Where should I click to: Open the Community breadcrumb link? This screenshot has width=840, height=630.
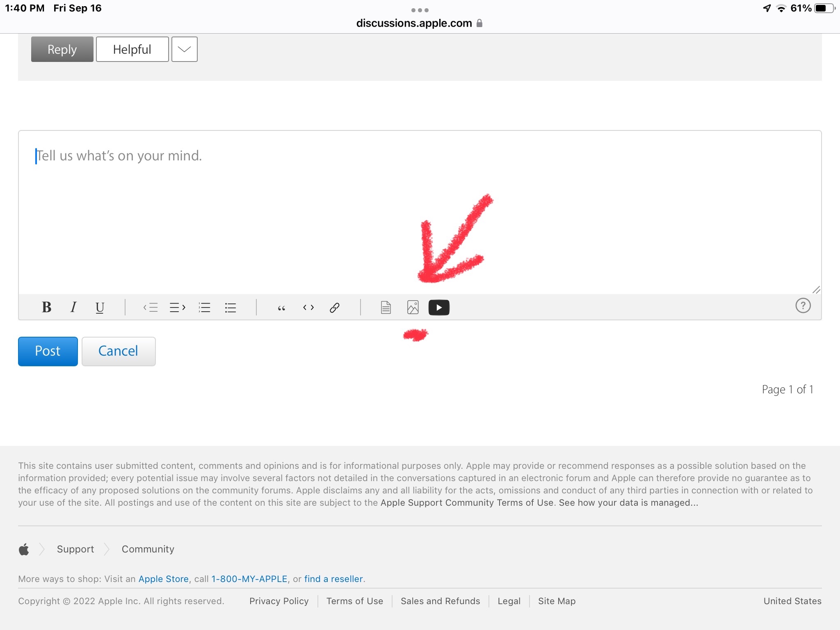tap(148, 549)
